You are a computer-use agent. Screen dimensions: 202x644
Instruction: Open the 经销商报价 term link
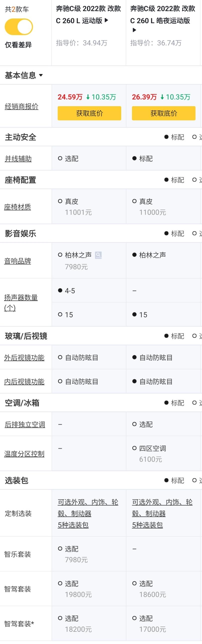click(x=21, y=106)
